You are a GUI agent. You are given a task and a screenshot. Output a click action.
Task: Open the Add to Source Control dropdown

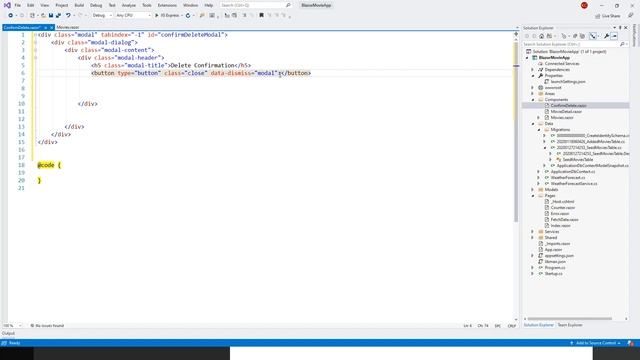[x=596, y=343]
